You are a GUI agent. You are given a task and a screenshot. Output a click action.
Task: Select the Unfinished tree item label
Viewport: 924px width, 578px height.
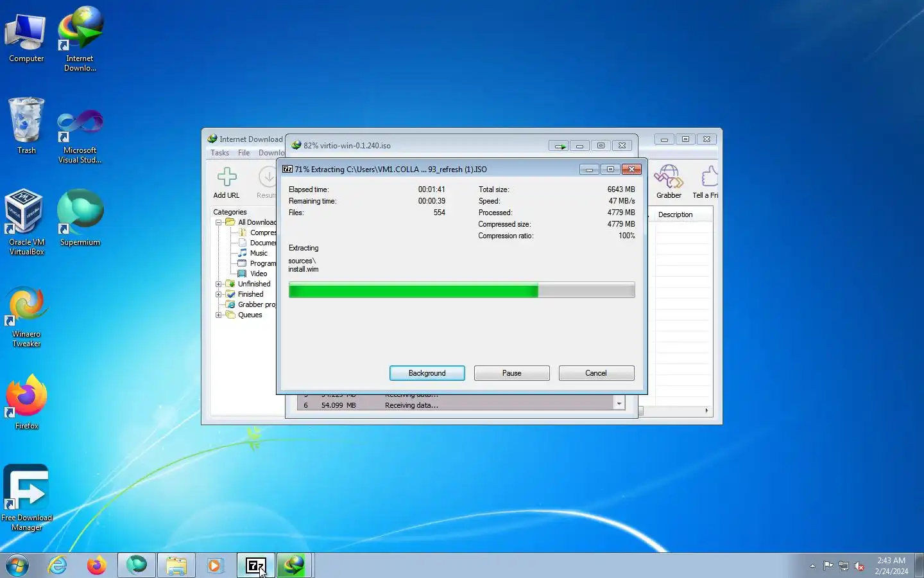pyautogui.click(x=254, y=284)
